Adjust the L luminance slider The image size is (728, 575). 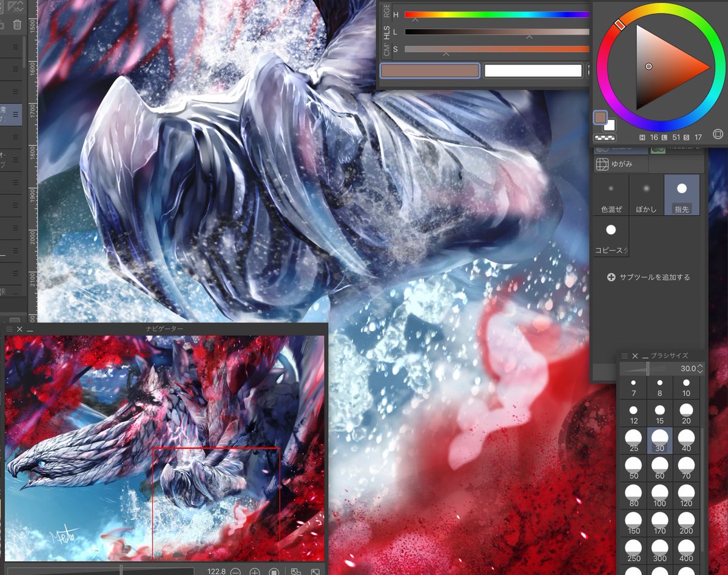click(497, 32)
